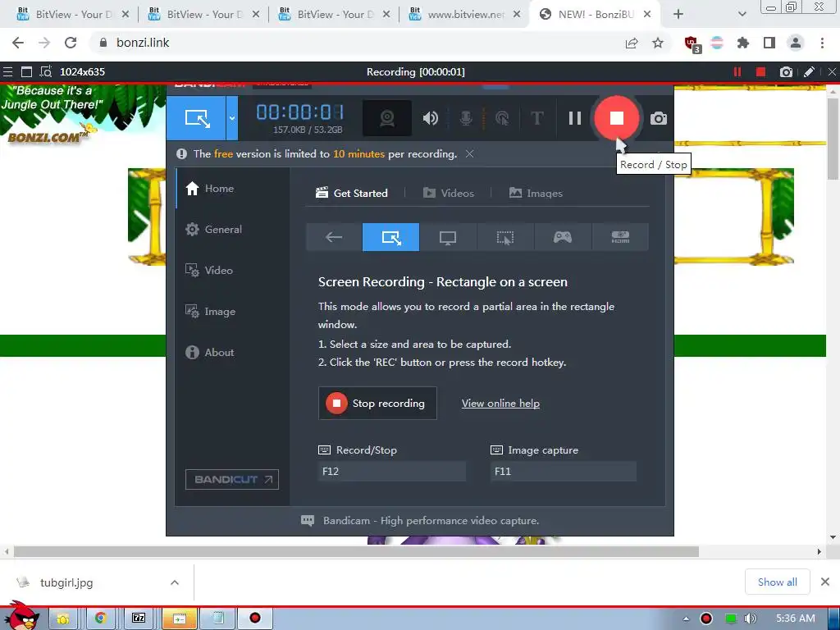Toggle the microphone icon in Bandicam
This screenshot has height=630, width=840.
[x=466, y=118]
